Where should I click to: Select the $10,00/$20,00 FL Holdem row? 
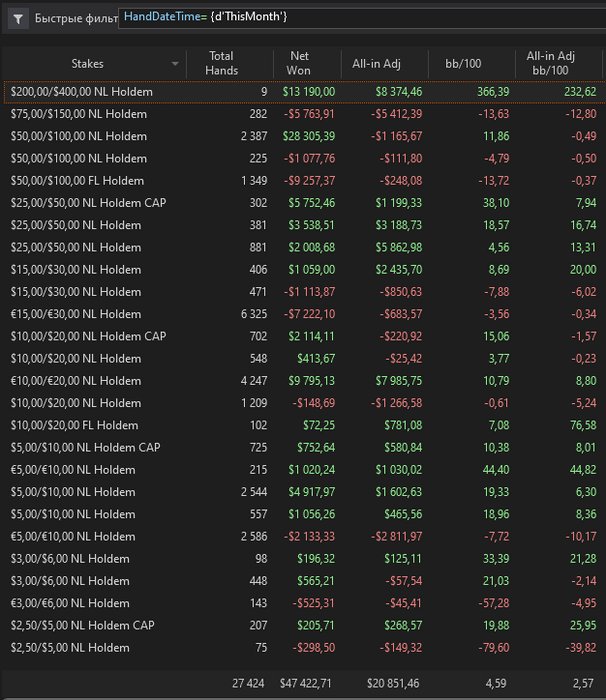point(305,425)
